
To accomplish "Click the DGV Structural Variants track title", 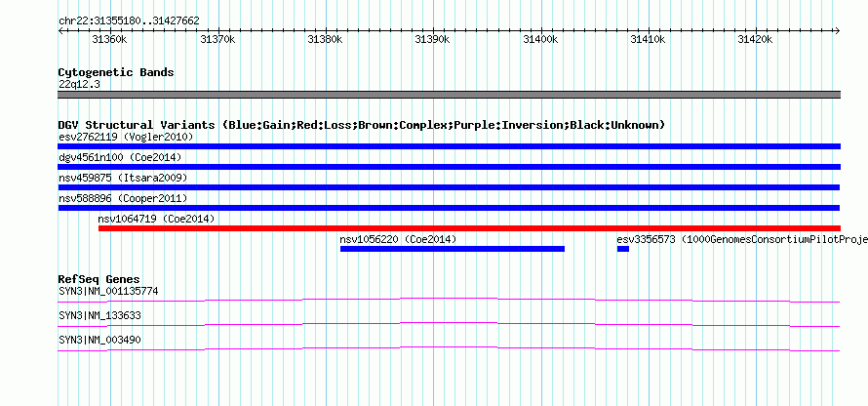I will tap(361, 125).
